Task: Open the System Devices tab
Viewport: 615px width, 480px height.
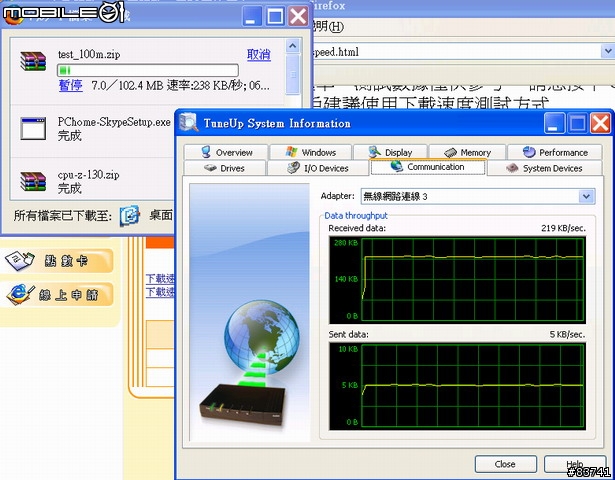Action: (545, 168)
